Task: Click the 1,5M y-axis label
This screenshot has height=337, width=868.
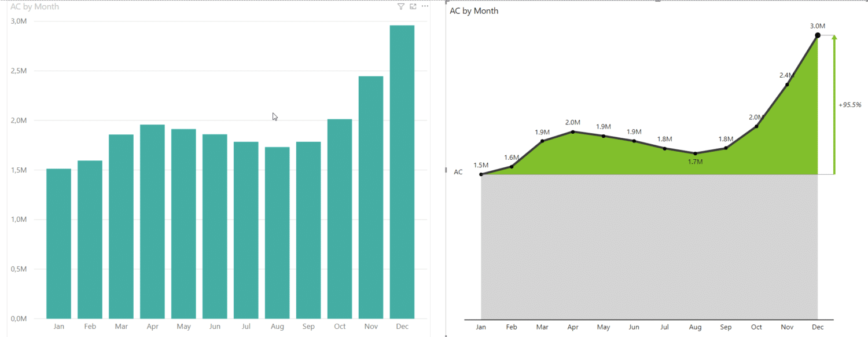Action: click(19, 170)
